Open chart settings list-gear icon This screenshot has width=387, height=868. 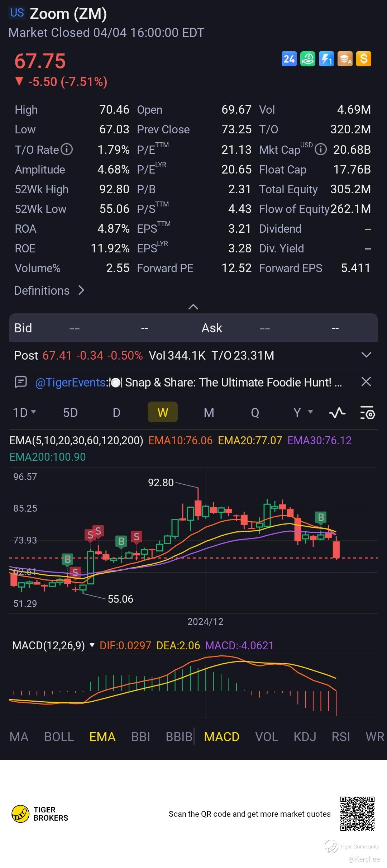[x=367, y=413]
